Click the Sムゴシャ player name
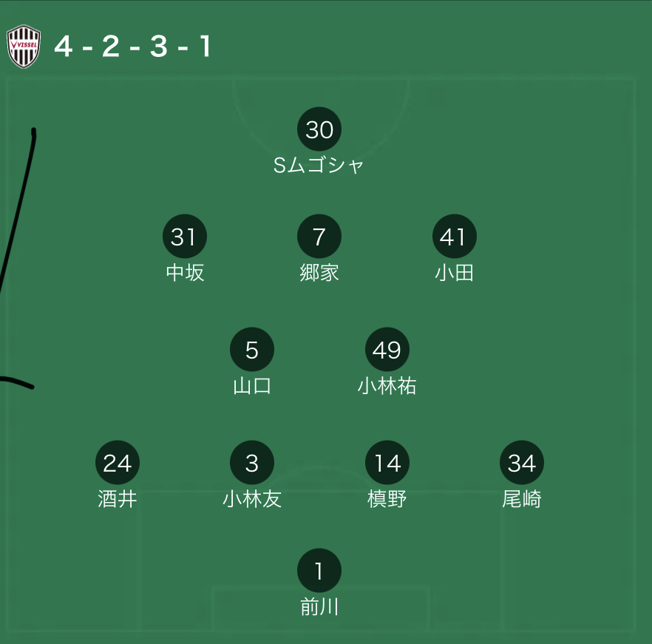 (x=319, y=166)
